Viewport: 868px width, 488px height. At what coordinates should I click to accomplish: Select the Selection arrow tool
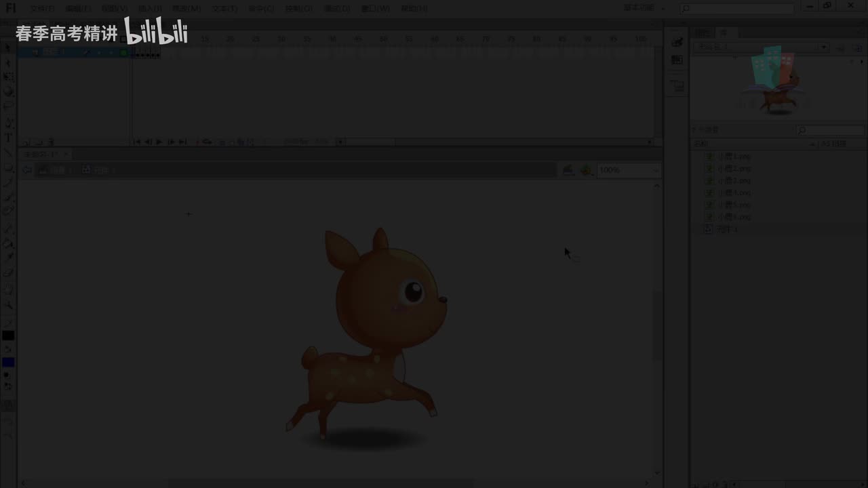pyautogui.click(x=8, y=49)
